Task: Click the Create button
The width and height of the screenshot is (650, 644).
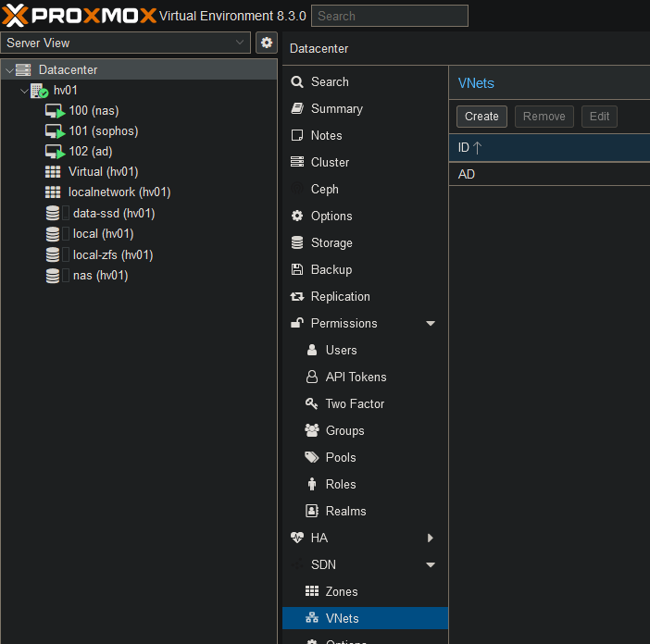Action: [481, 117]
